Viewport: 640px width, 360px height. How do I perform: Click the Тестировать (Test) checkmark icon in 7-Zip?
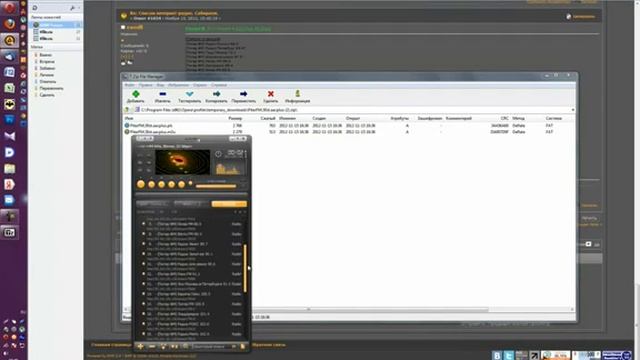click(189, 94)
